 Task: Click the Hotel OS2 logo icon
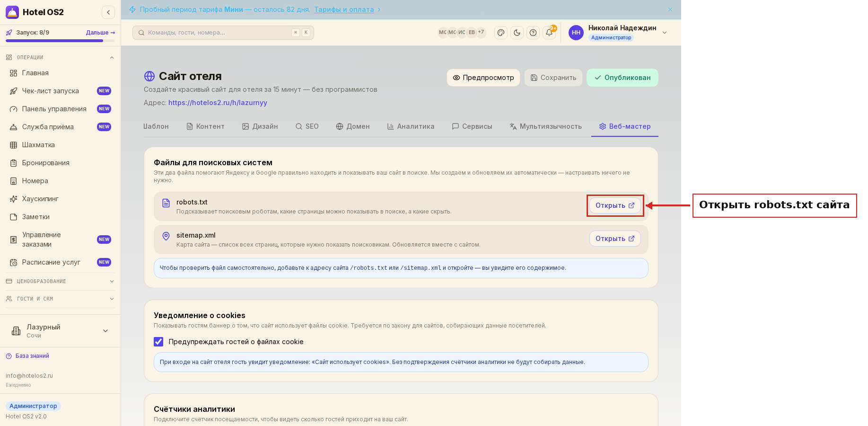(12, 12)
